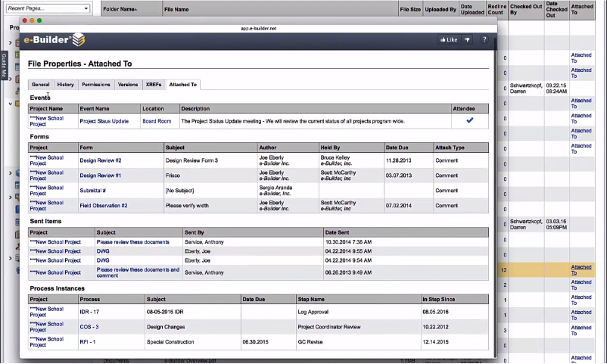
Task: Select the Permissions tab
Action: coord(96,85)
